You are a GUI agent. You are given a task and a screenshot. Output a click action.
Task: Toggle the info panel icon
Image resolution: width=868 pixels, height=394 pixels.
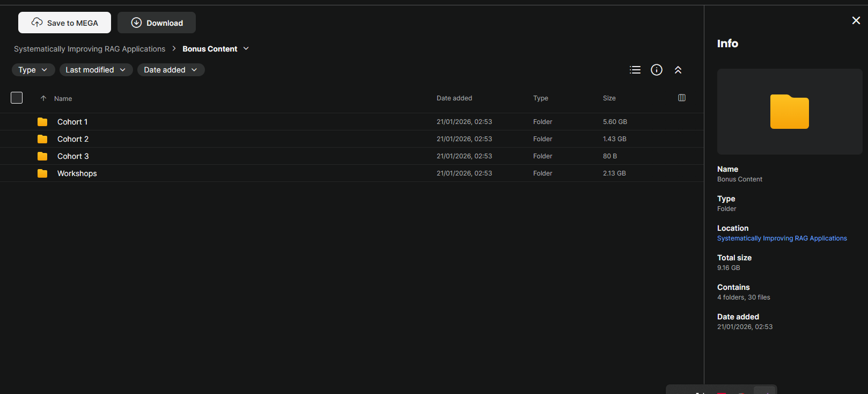coord(657,70)
